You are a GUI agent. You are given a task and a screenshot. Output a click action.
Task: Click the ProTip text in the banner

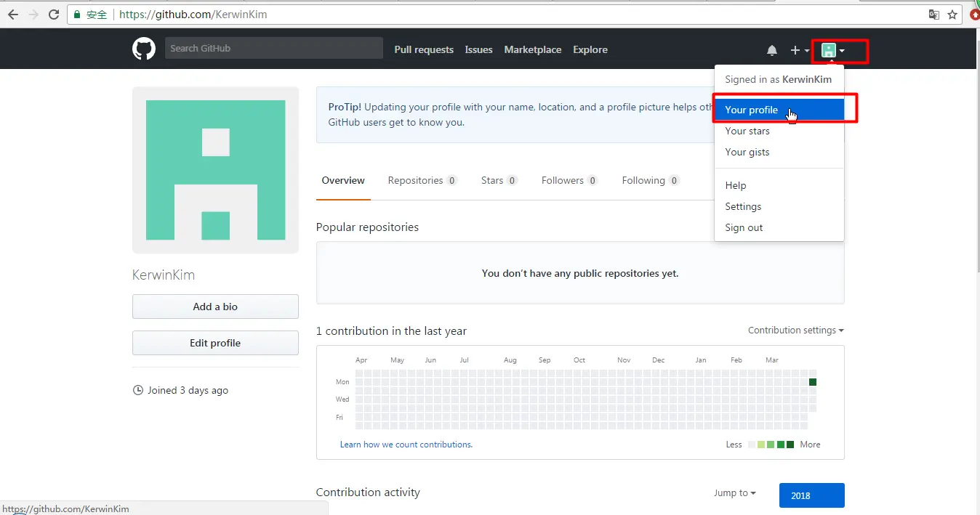tap(345, 107)
